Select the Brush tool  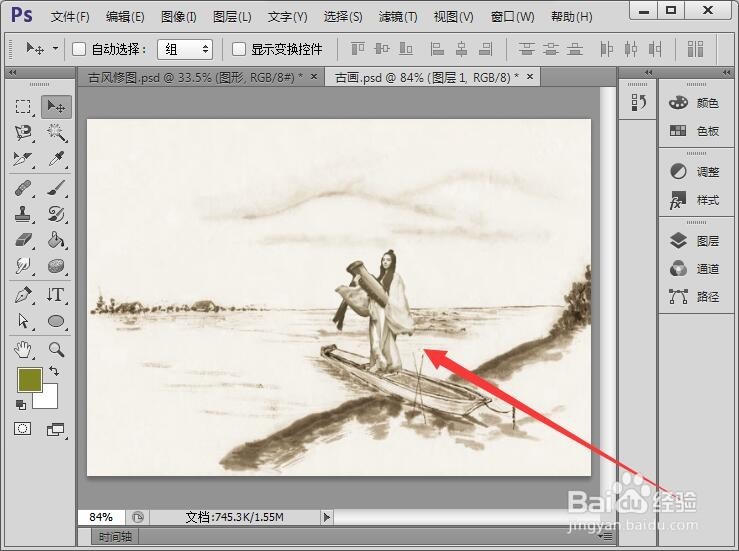(x=56, y=188)
